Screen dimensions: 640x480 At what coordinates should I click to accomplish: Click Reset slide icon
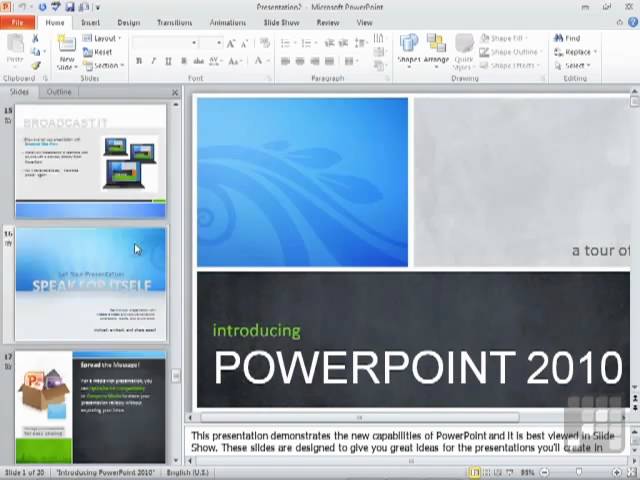97,52
